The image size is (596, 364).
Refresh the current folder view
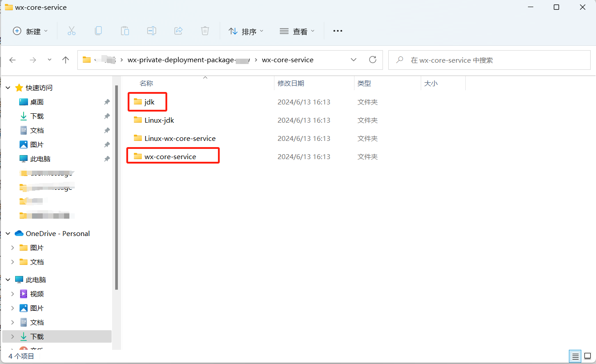click(x=373, y=60)
